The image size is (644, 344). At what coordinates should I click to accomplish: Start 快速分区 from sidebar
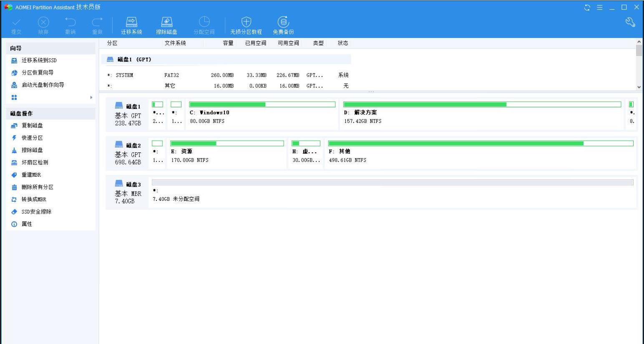(32, 138)
